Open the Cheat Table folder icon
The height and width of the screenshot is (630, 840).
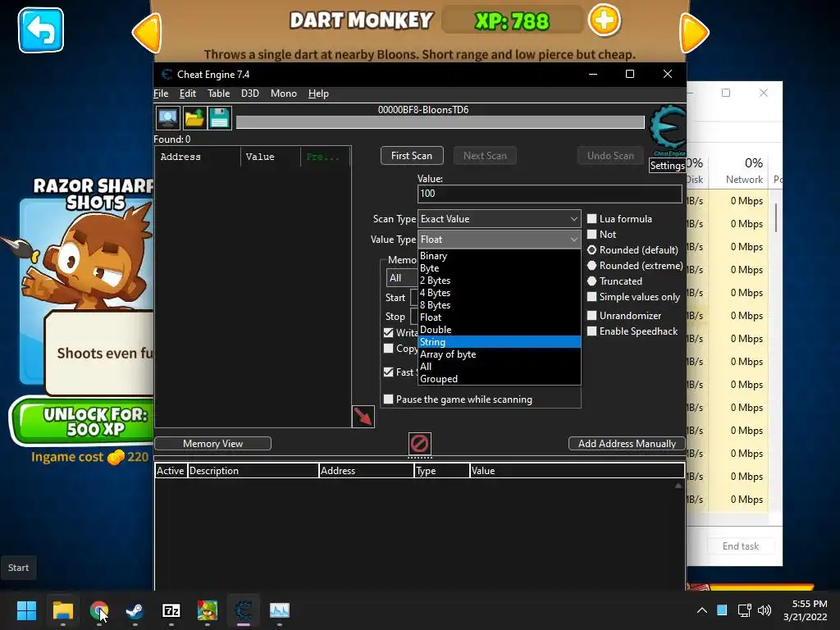[194, 118]
